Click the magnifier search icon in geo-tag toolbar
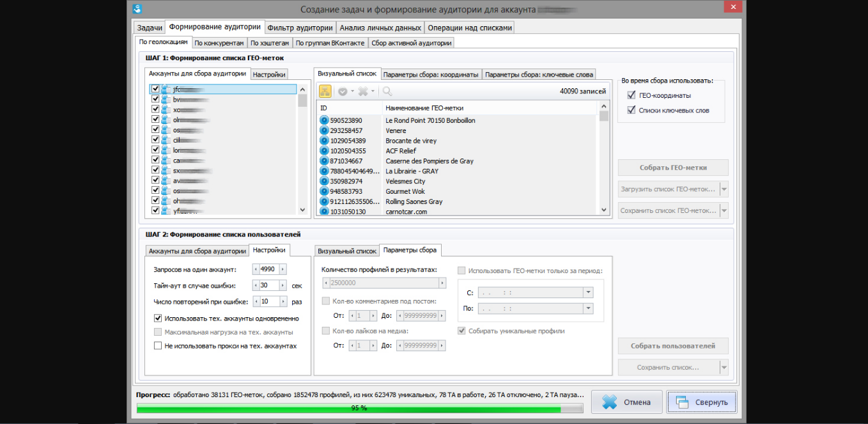Viewport: 868px width, 424px height. click(x=387, y=91)
